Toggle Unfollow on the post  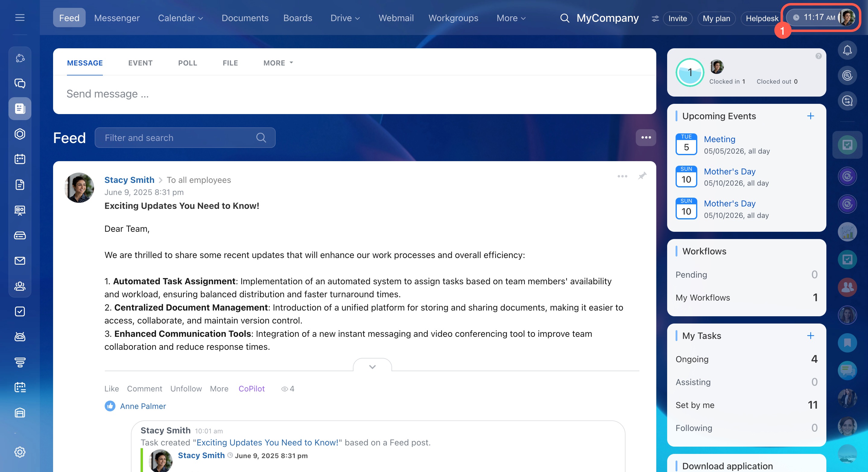point(186,389)
